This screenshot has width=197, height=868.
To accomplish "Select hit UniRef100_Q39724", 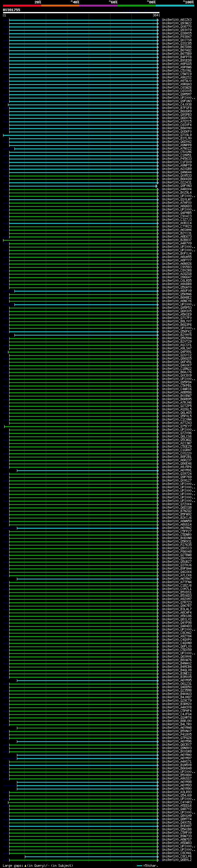I will click(177, 474).
